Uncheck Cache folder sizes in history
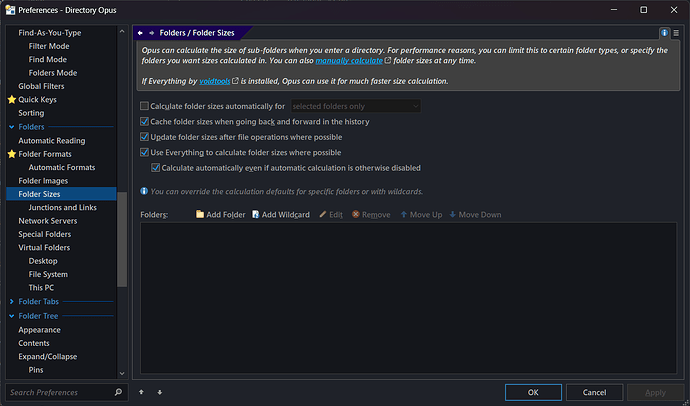Image resolution: width=690 pixels, height=406 pixels. point(144,121)
